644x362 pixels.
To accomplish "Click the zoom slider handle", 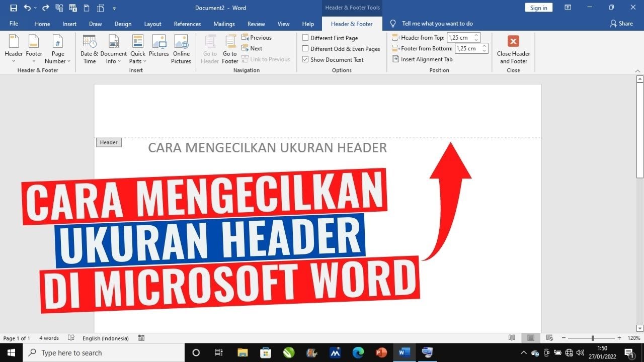I will point(593,338).
